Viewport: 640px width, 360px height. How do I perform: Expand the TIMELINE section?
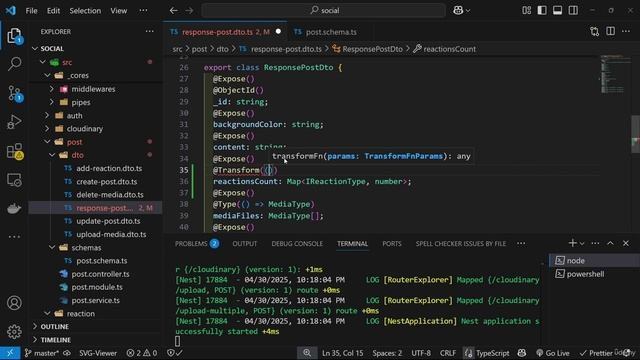[35, 340]
